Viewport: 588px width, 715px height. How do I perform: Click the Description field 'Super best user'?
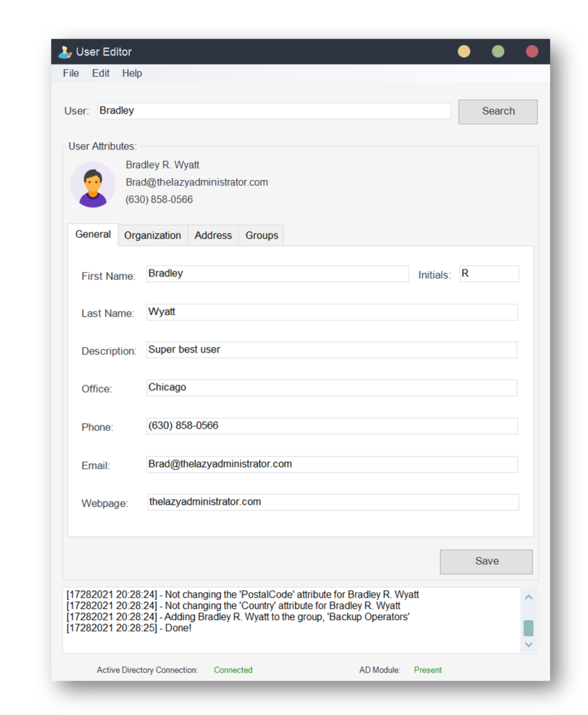[332, 350]
